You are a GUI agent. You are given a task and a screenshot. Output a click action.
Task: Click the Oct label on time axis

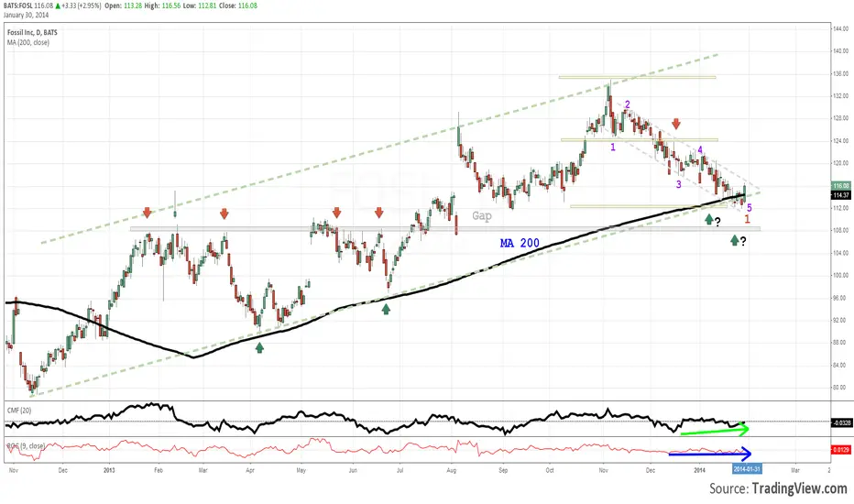click(x=550, y=470)
